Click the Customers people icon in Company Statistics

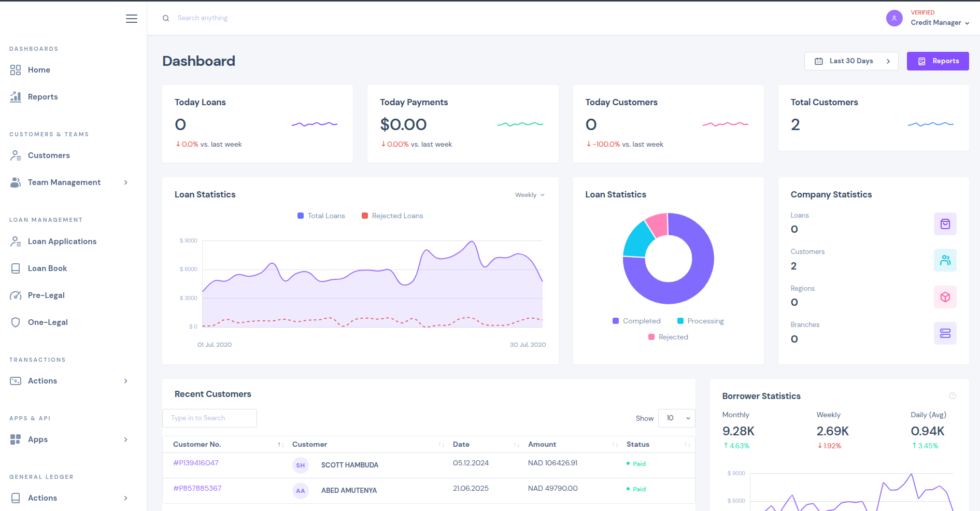pos(945,260)
